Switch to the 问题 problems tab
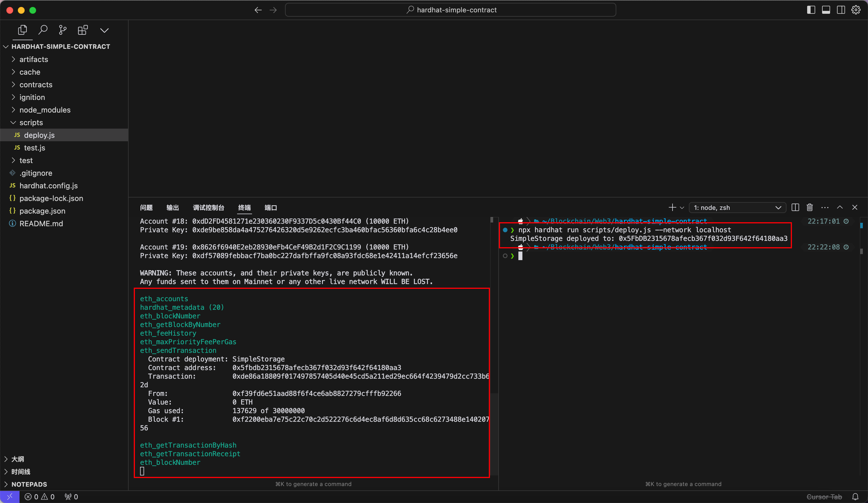The height and width of the screenshot is (503, 868). [x=146, y=207]
